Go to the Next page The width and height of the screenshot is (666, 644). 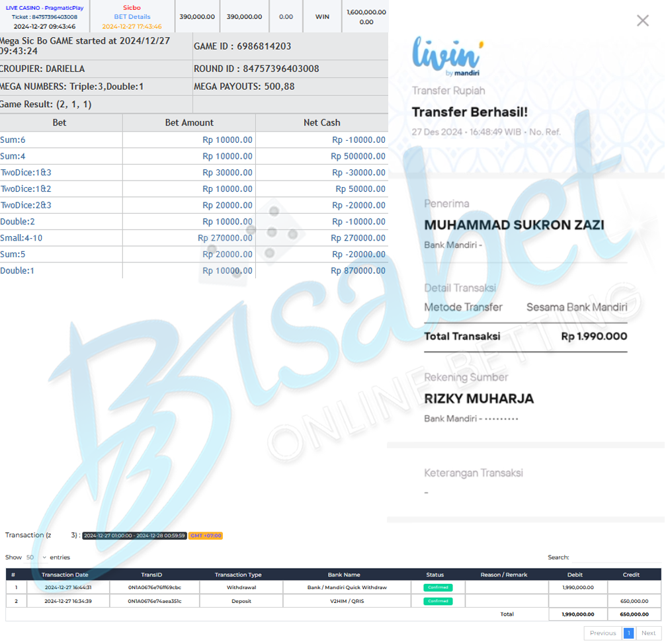648,633
